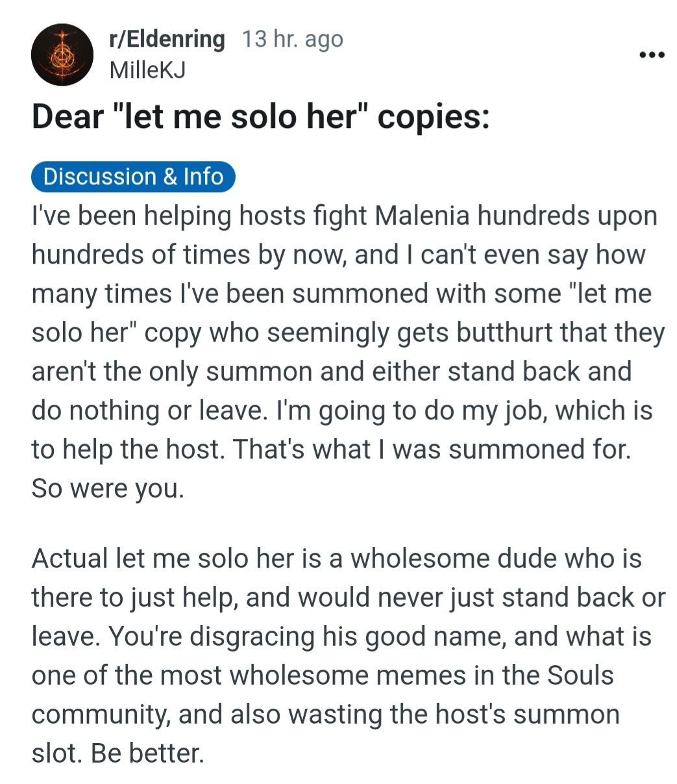Click the "13 hr. ago" timestamp
This screenshot has width=677, height=784.
(x=292, y=40)
